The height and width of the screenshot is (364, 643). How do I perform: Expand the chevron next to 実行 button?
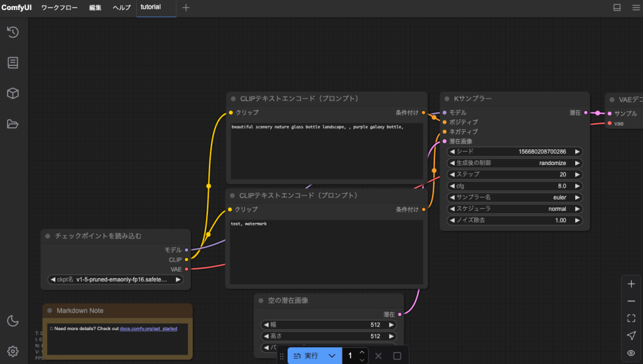332,356
